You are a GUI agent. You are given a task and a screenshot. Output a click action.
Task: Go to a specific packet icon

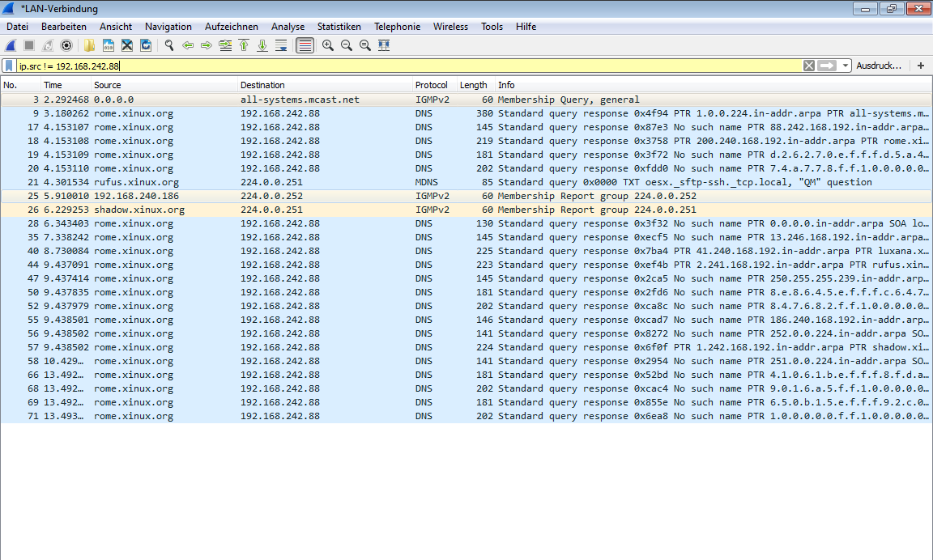click(x=225, y=45)
